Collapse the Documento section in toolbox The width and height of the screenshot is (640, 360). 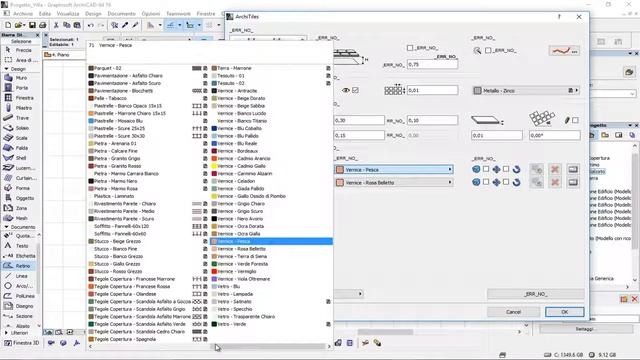[x=6, y=227]
